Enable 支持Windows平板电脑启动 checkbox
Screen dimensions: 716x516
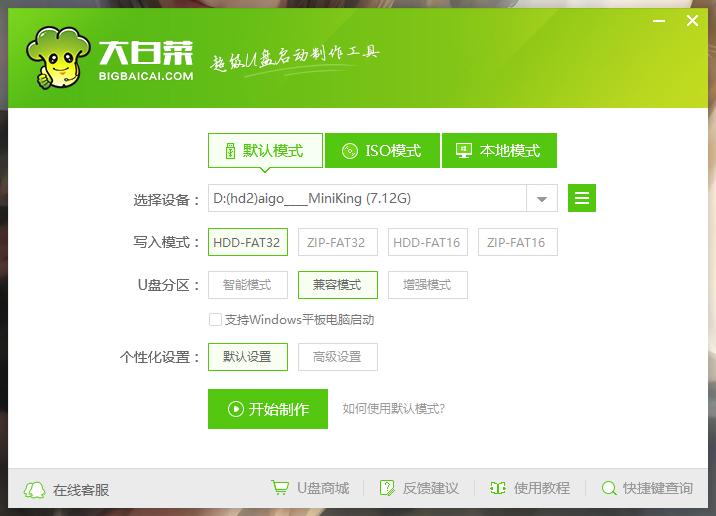pyautogui.click(x=215, y=320)
